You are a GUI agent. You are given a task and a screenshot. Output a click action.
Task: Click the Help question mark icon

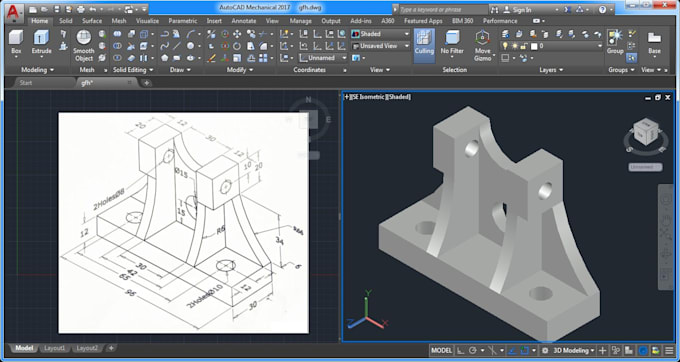(x=602, y=10)
